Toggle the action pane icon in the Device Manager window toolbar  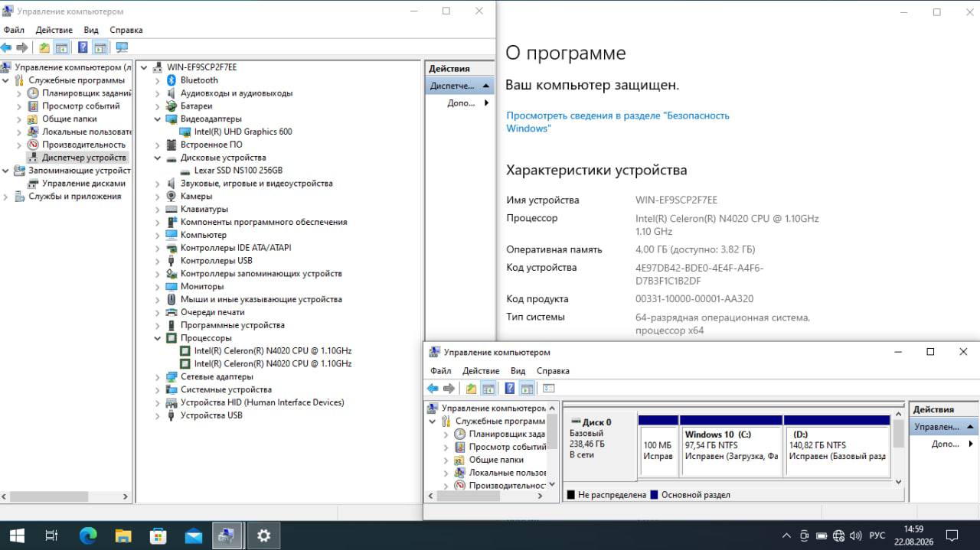pos(100,47)
